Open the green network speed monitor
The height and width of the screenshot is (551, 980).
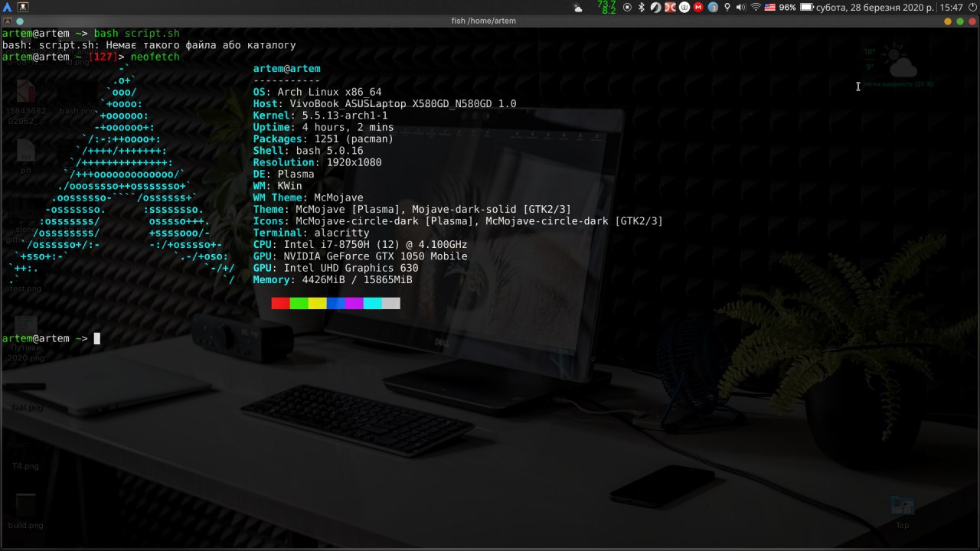[608, 7]
